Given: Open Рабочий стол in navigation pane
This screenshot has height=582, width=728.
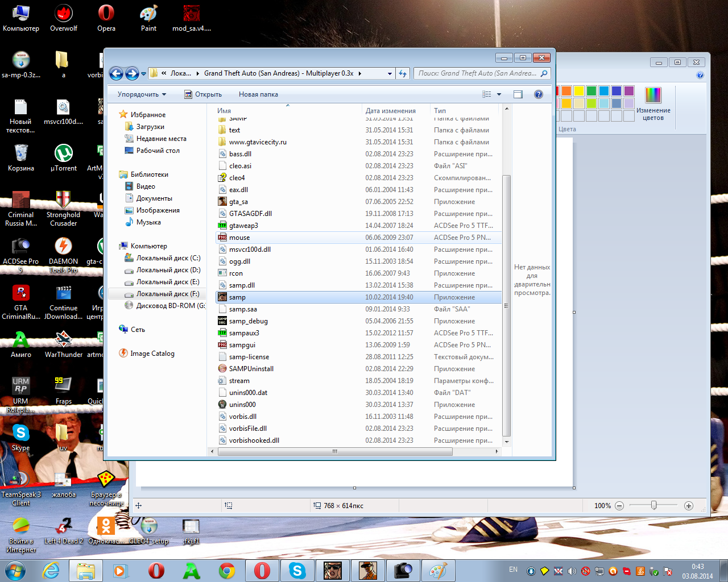Looking at the screenshot, I should tap(158, 151).
